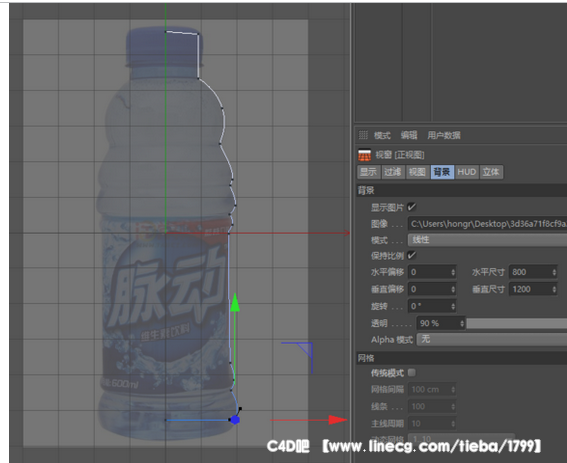The height and width of the screenshot is (463, 567).
Task: Open the Alpha 模式 dropdown
Action: [x=492, y=339]
